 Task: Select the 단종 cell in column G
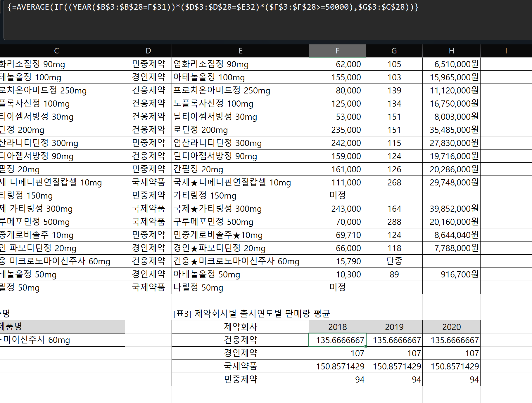tap(394, 261)
